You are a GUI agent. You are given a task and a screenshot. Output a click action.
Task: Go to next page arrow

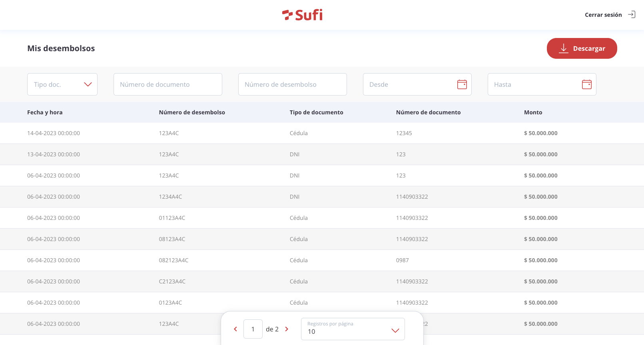[287, 329]
